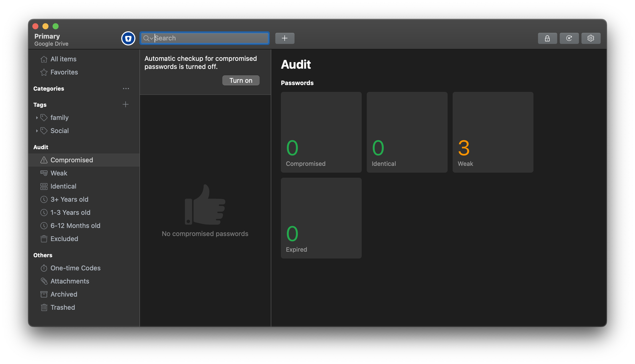Open the Expired passwords card
The image size is (635, 364).
(321, 218)
